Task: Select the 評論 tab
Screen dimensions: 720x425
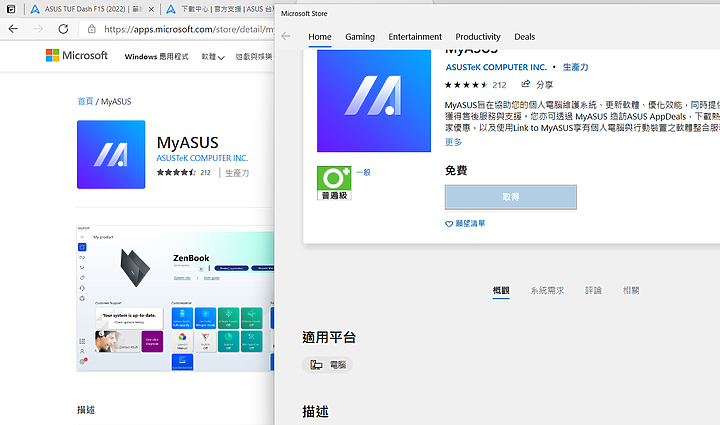Action: pos(593,291)
